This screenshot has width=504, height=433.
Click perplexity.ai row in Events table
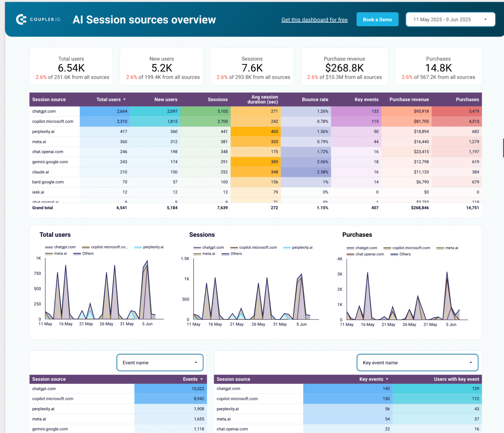click(x=118, y=409)
